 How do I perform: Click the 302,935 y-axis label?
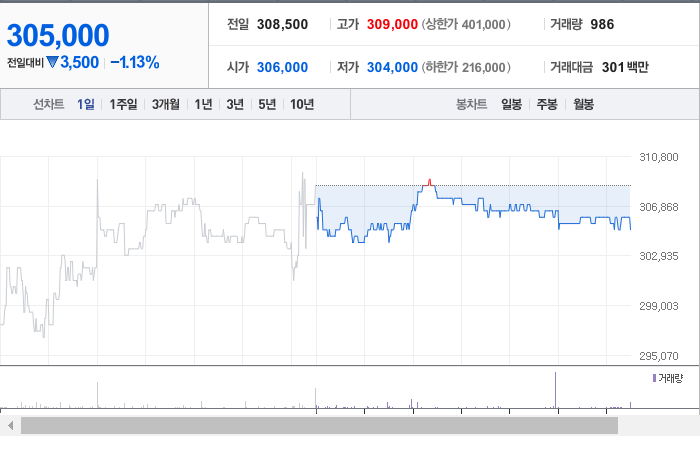(659, 256)
